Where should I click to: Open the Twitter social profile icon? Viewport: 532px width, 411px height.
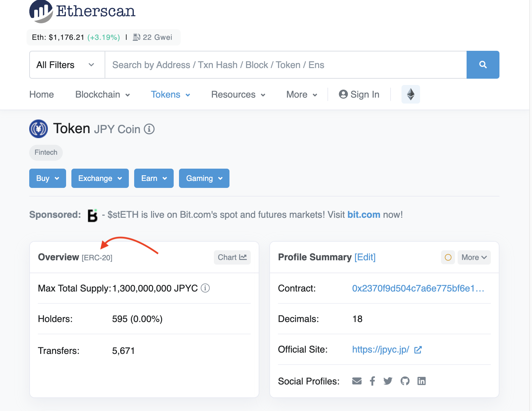(388, 381)
